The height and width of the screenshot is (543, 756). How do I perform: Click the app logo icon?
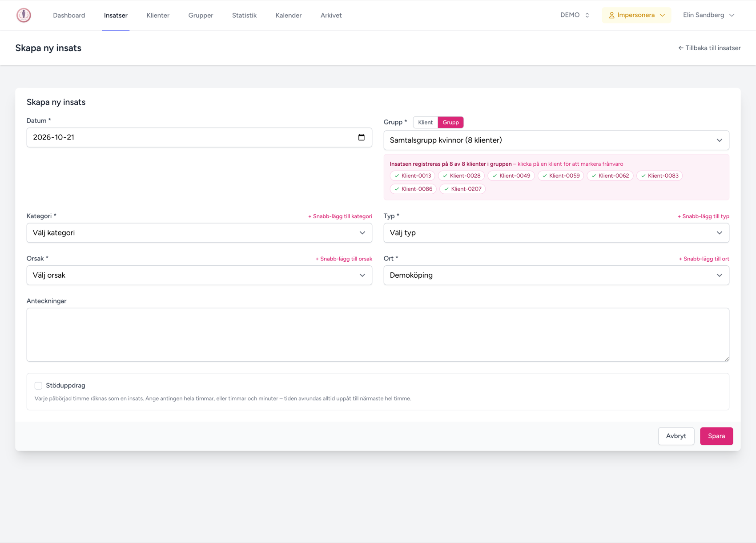[x=24, y=15]
